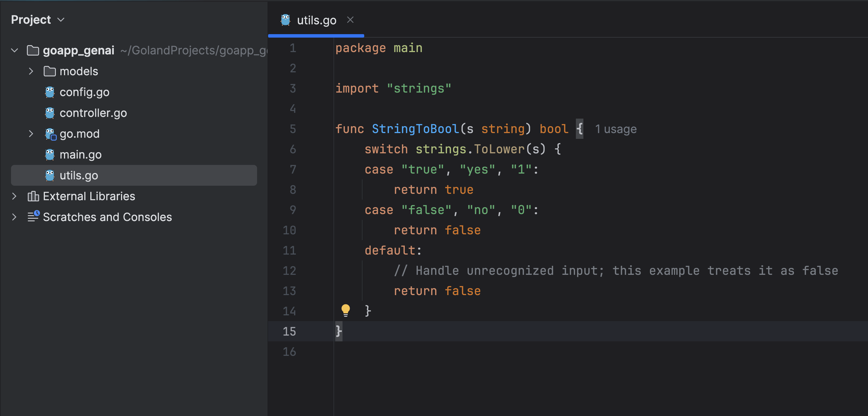Click the gopher icon next to controller.go
868x416 pixels.
point(50,113)
